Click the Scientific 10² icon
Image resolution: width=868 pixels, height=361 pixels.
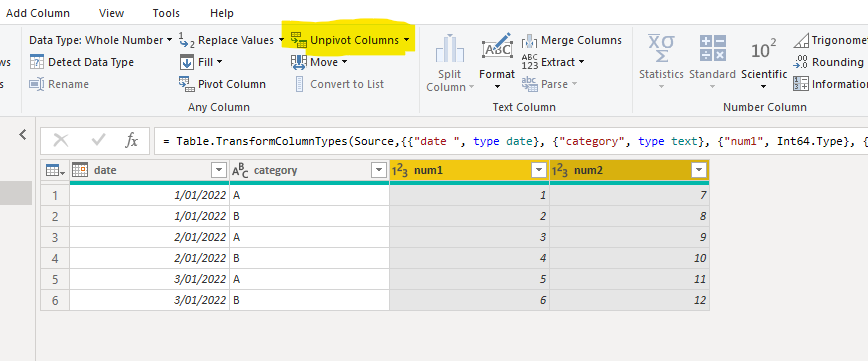(x=763, y=50)
